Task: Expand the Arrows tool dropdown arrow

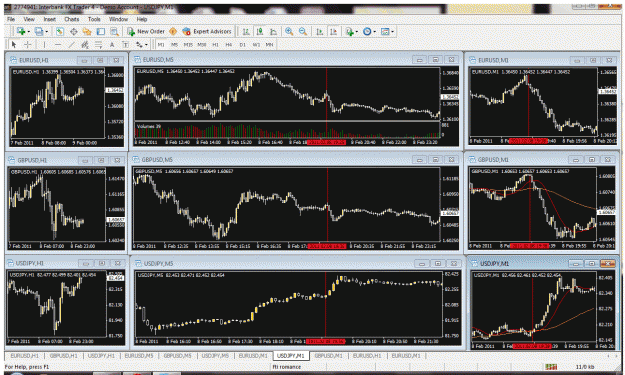Action: tap(146, 45)
